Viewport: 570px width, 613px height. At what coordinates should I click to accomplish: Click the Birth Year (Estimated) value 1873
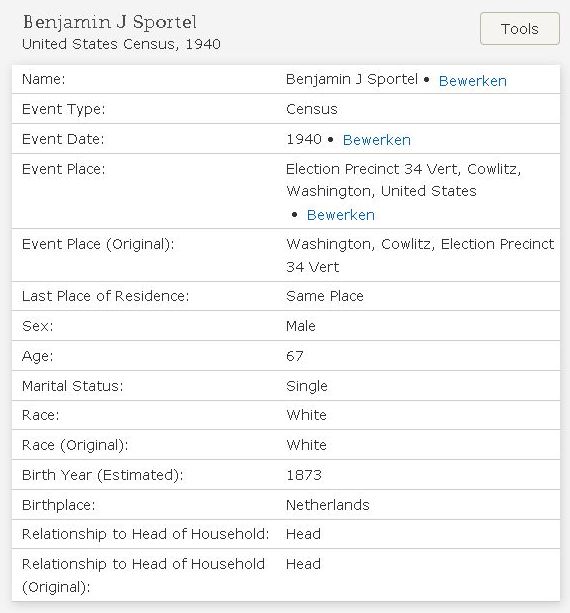tap(304, 475)
